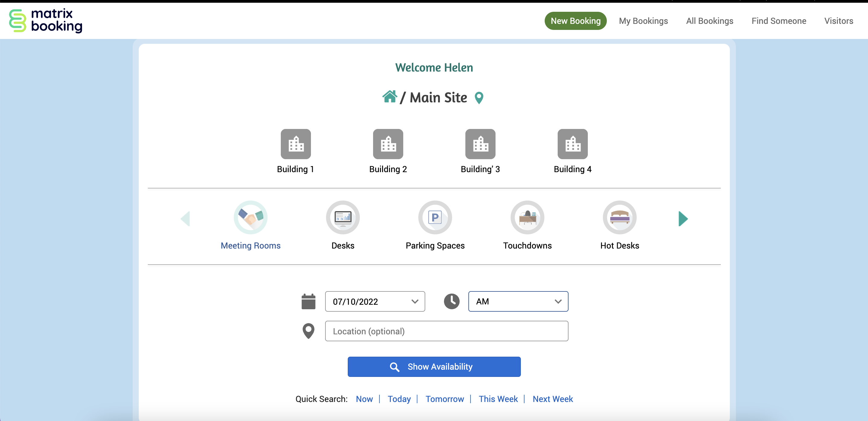Image resolution: width=868 pixels, height=421 pixels.
Task: Select the Building 2 icon
Action: coord(388,144)
